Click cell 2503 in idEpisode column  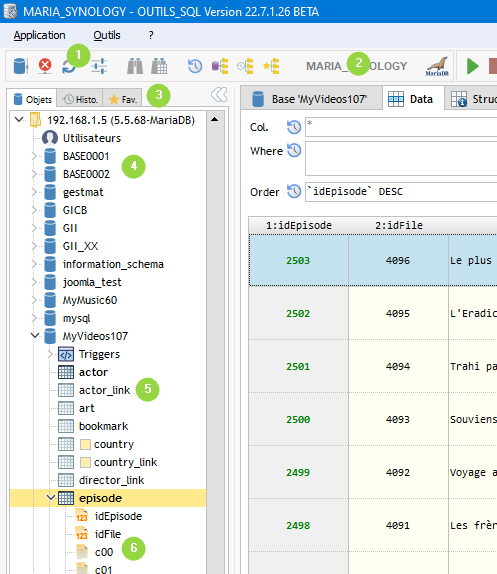coord(298,260)
